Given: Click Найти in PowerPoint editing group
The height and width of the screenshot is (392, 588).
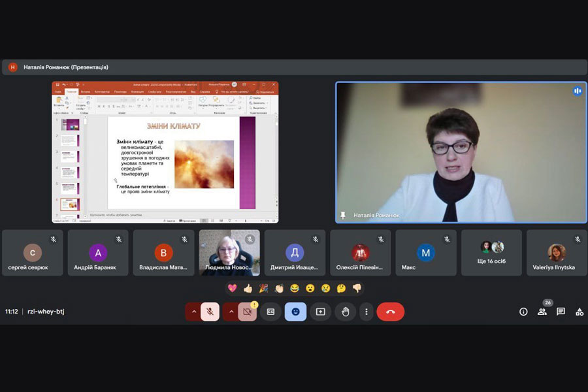Looking at the screenshot, I should click(255, 98).
